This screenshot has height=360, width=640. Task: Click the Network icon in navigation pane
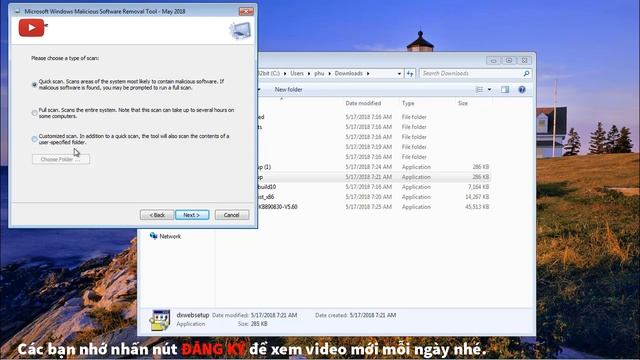[153, 236]
